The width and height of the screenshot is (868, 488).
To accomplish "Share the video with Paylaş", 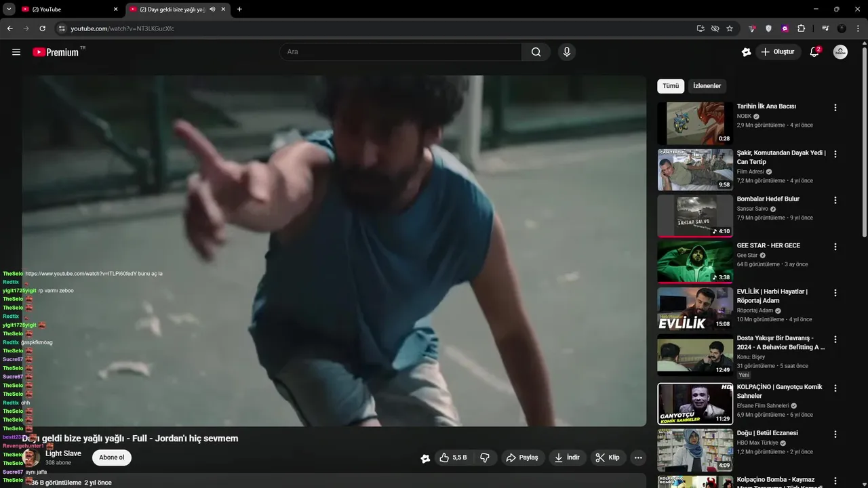I will [522, 457].
